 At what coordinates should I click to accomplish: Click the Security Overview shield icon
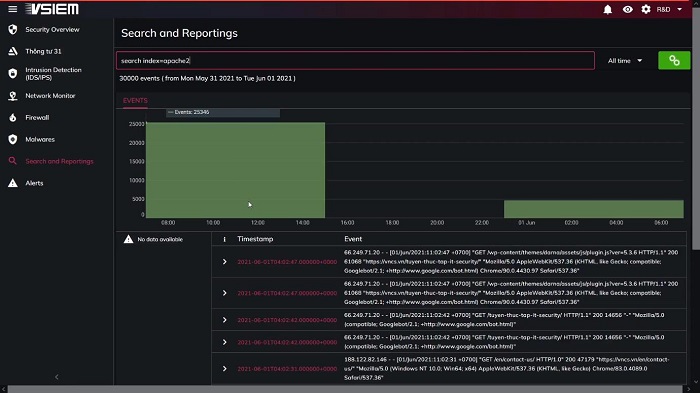[12, 29]
